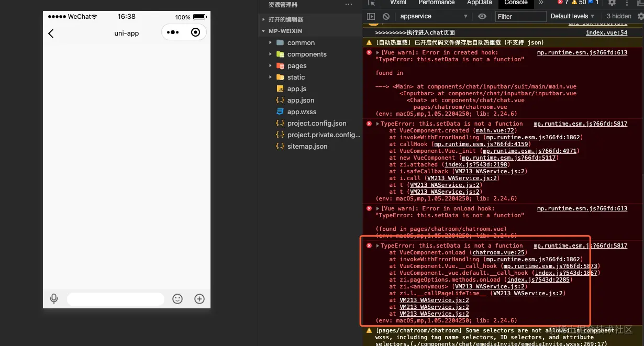Clear the console with the ban icon

[386, 17]
